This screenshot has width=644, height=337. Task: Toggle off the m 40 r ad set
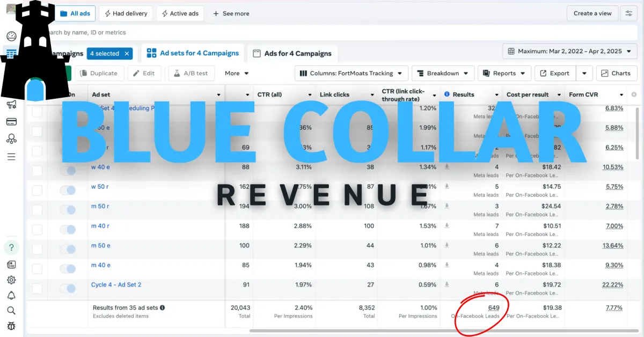(x=68, y=230)
